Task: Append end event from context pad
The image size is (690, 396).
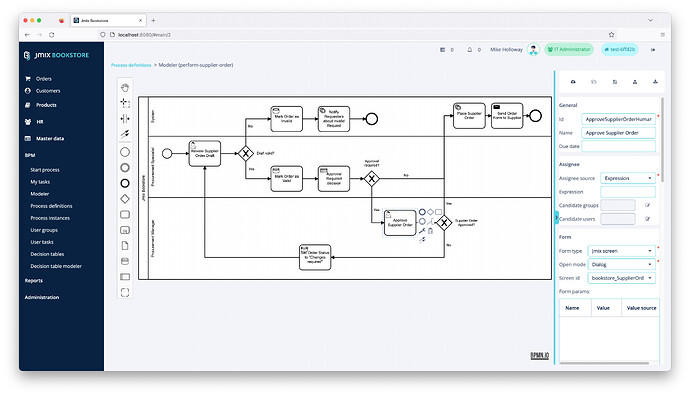Action: pos(422,212)
